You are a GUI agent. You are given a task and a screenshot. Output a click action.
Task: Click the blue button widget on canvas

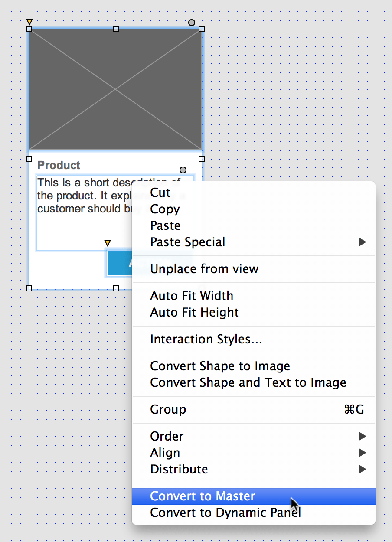point(120,263)
